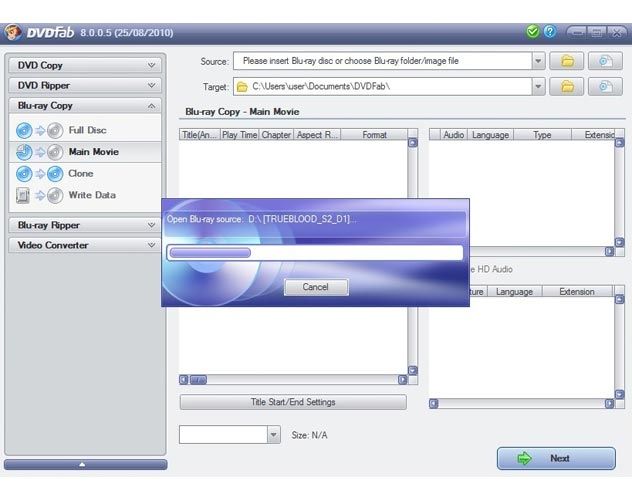Cancel opening the Blu-ray source
The height and width of the screenshot is (500, 632).
[x=316, y=287]
